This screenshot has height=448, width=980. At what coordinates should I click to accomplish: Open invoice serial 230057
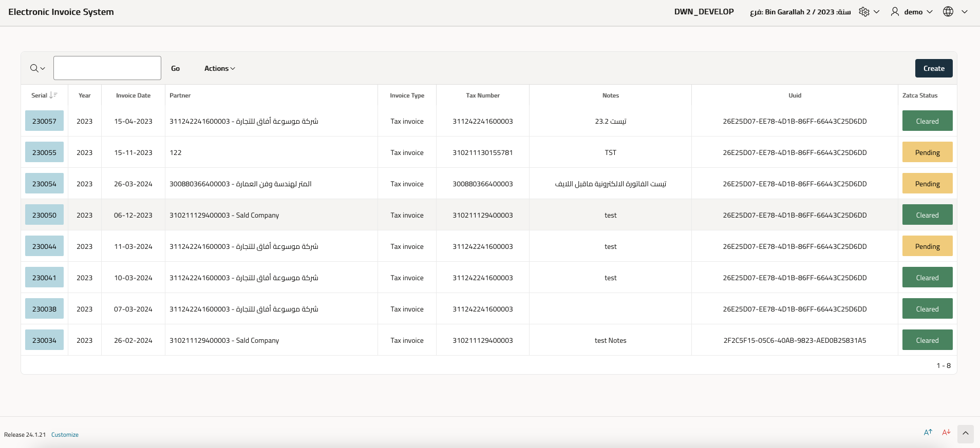point(44,121)
